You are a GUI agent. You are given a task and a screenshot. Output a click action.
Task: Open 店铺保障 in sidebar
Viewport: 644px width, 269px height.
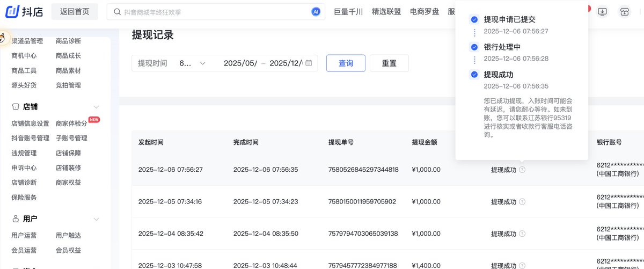tap(68, 153)
